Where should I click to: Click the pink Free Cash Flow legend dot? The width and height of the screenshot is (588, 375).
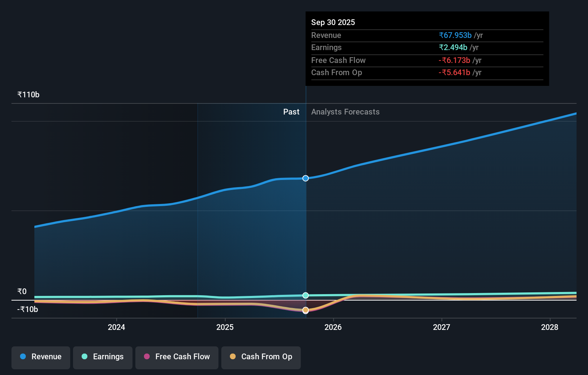[146, 356]
